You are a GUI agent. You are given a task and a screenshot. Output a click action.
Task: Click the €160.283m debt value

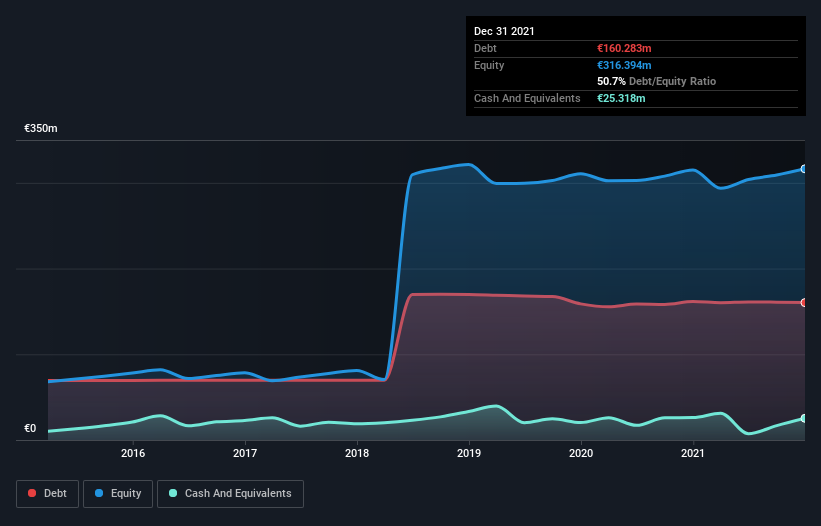pyautogui.click(x=624, y=48)
